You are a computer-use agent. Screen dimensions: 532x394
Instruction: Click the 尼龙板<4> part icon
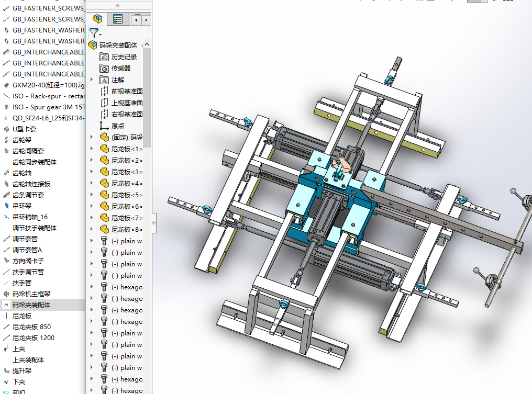tap(104, 183)
